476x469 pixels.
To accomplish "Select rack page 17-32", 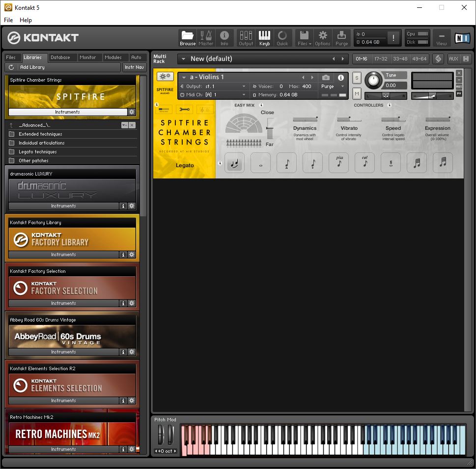I will point(381,59).
